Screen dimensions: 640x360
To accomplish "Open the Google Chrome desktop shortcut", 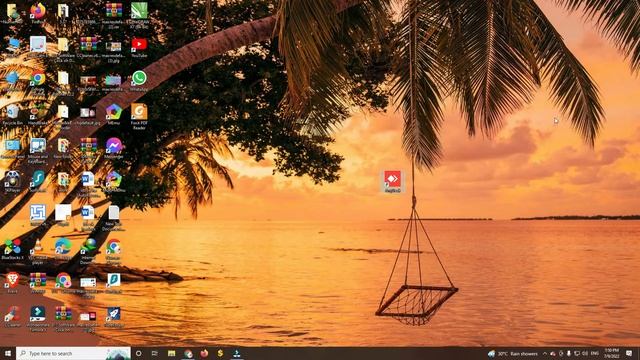I will tap(38, 81).
